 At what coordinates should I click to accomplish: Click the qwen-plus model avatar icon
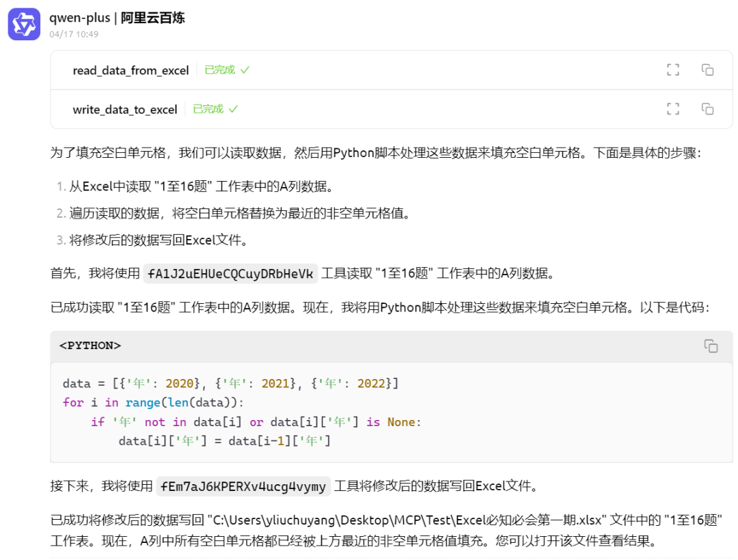click(x=24, y=24)
